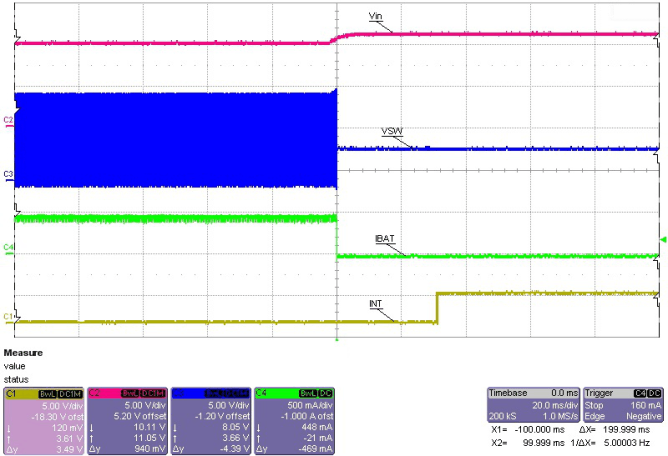Click the C4 ground level marker on left edge
The width and height of the screenshot is (668, 456).
(x=8, y=245)
